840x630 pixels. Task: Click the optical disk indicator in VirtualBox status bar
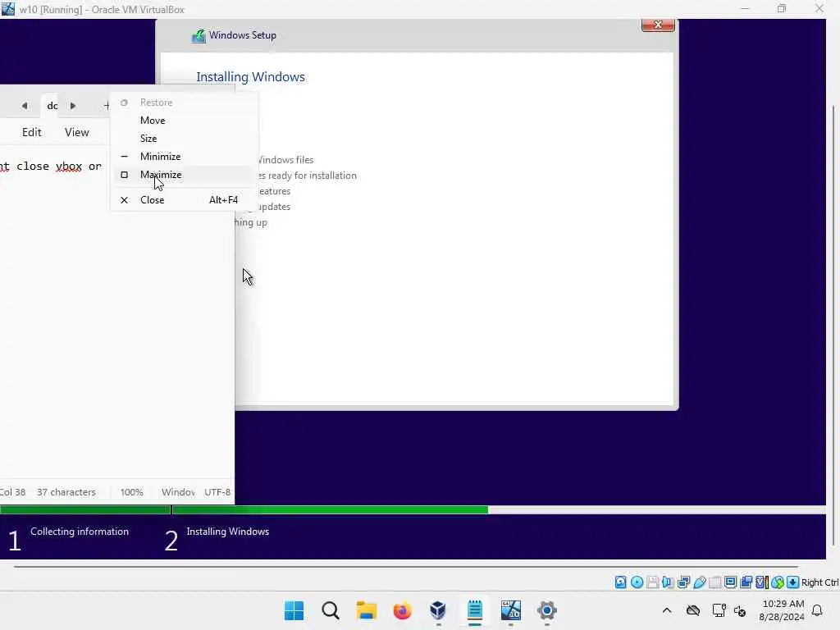click(x=637, y=582)
